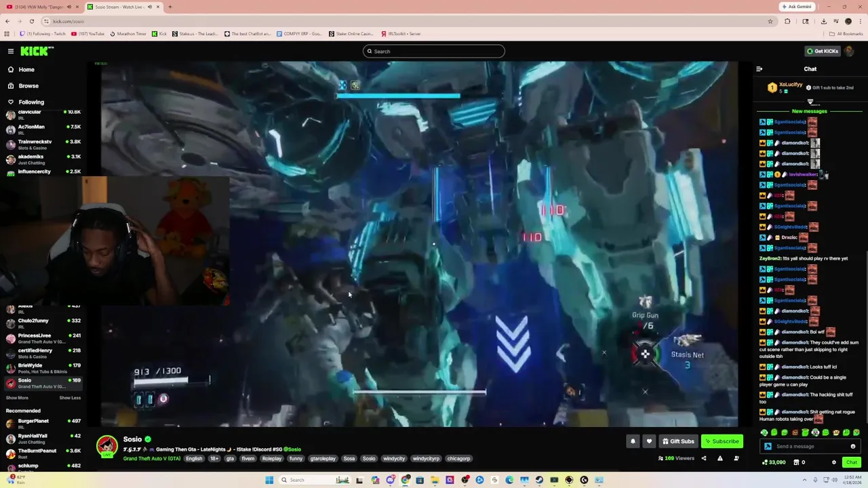The height and width of the screenshot is (488, 868).
Task: Open the Following section
Action: pyautogui.click(x=31, y=102)
